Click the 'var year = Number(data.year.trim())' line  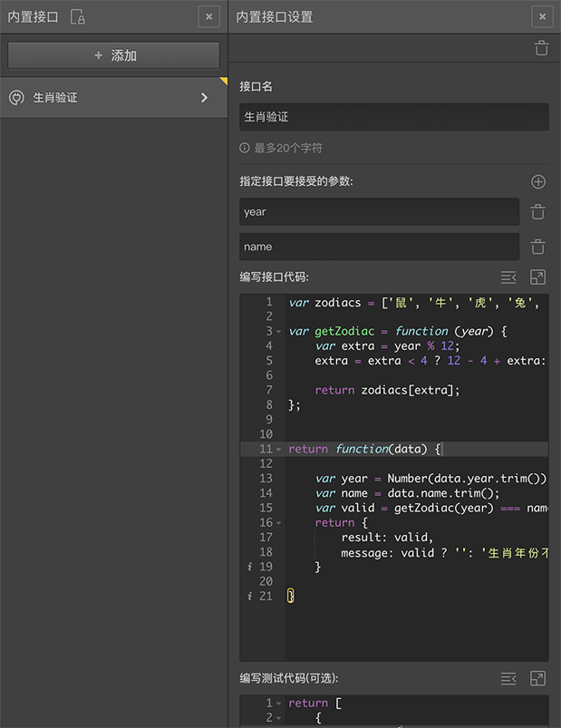point(430,478)
